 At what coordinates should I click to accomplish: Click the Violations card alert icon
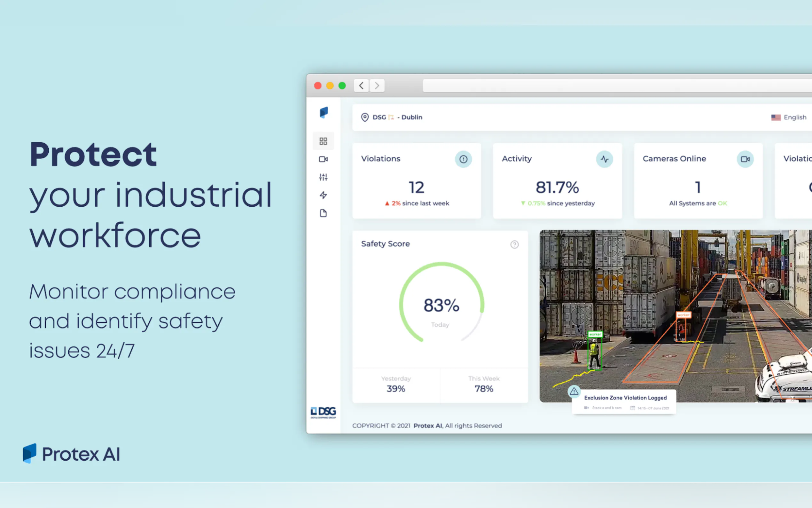click(463, 159)
